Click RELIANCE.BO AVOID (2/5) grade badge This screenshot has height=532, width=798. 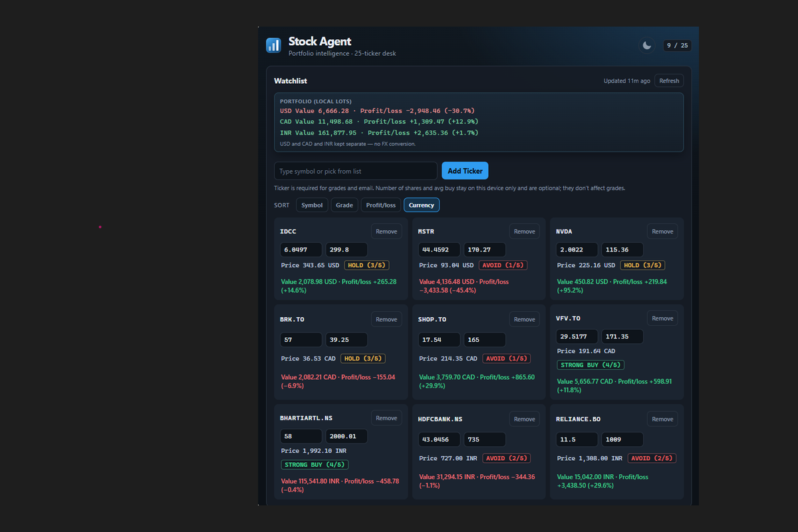point(652,458)
